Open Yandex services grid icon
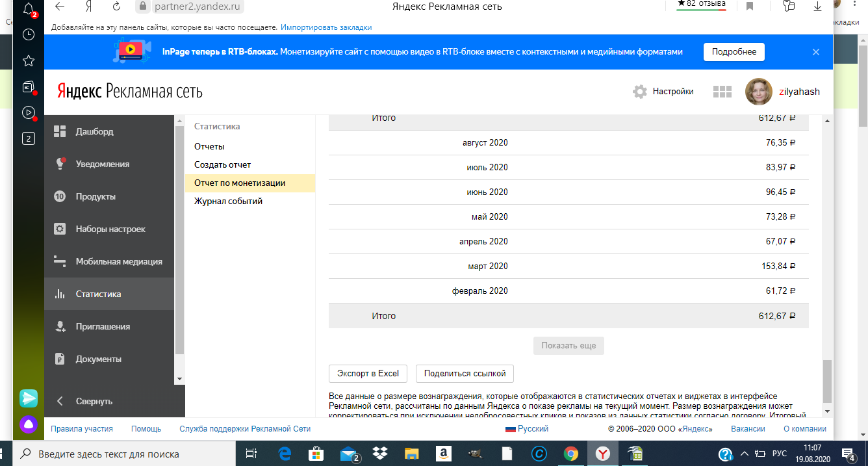 (722, 92)
